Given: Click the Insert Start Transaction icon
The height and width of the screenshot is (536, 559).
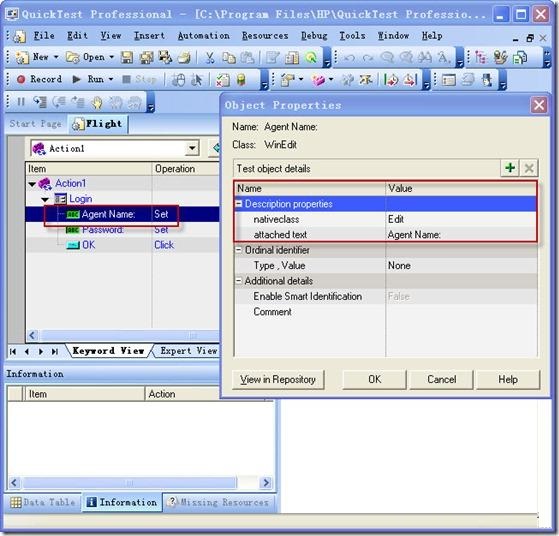Looking at the screenshot, I should [391, 80].
